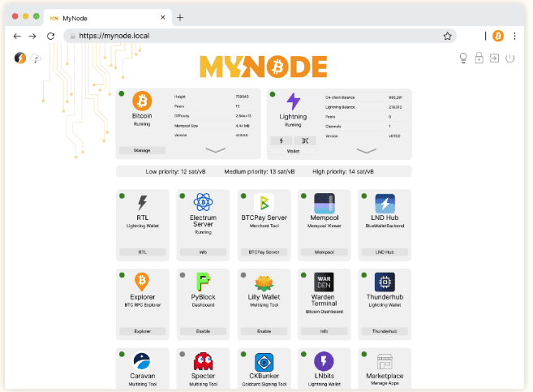Click the cloud upload icon top left
Image resolution: width=533 pixels, height=392 pixels.
coord(36,58)
